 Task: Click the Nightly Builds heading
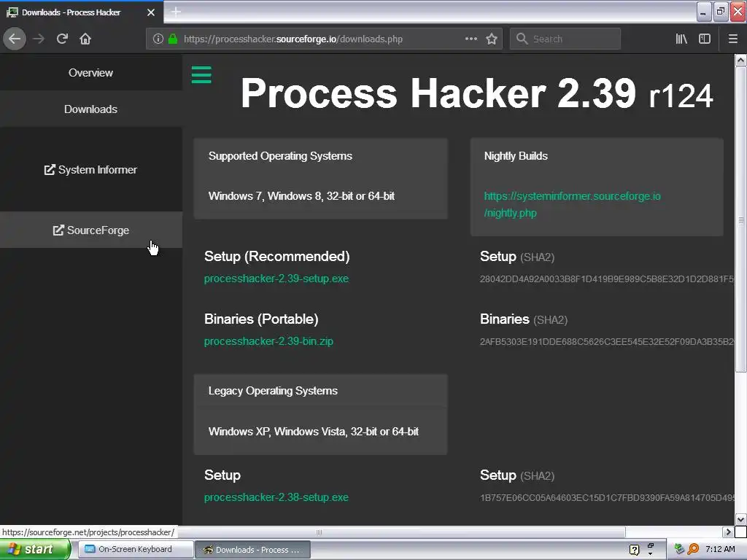point(516,156)
